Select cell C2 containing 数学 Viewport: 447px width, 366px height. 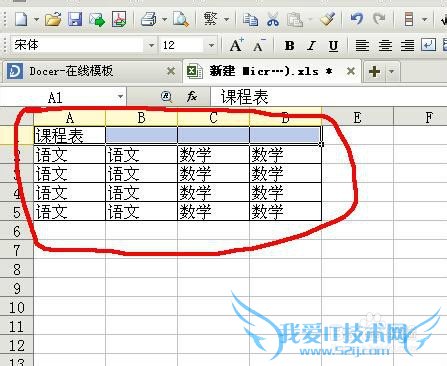[x=213, y=154]
